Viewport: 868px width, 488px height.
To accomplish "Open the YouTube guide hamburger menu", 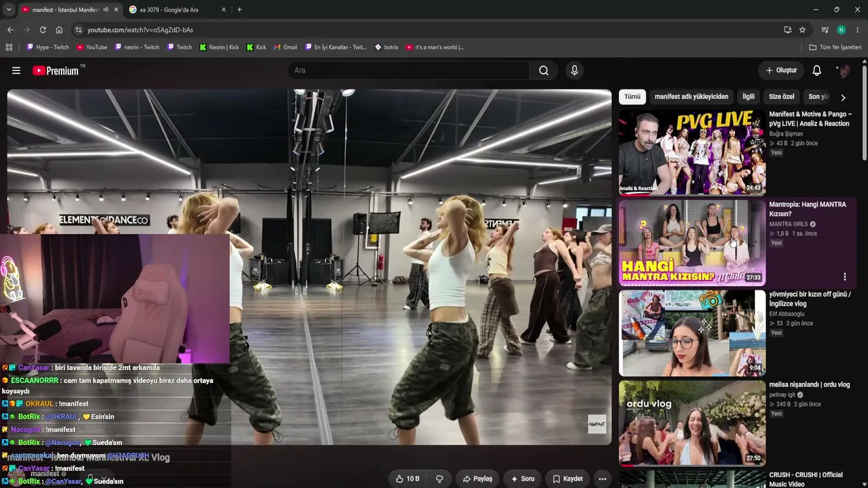I will [x=16, y=70].
